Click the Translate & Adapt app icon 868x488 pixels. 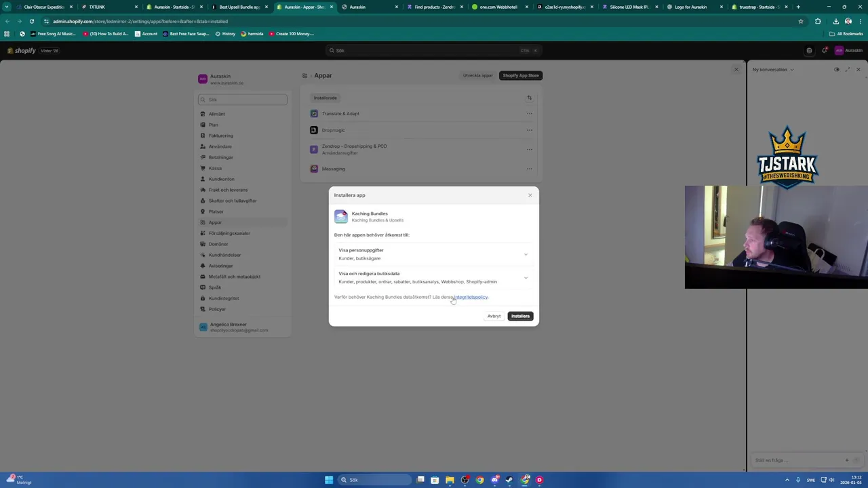coord(314,113)
